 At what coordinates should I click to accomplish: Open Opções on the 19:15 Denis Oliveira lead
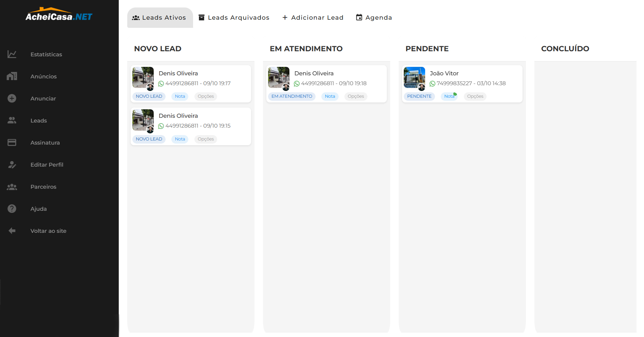point(206,139)
